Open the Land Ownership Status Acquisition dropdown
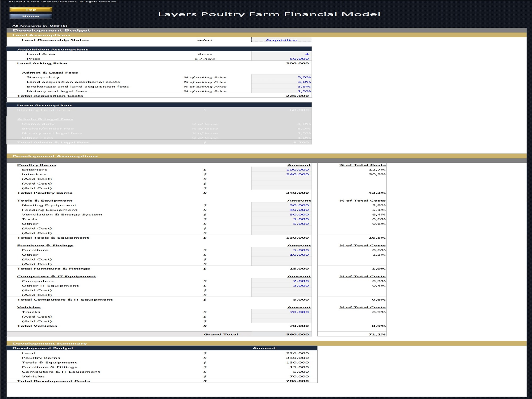This screenshot has width=532, height=399. (281, 40)
